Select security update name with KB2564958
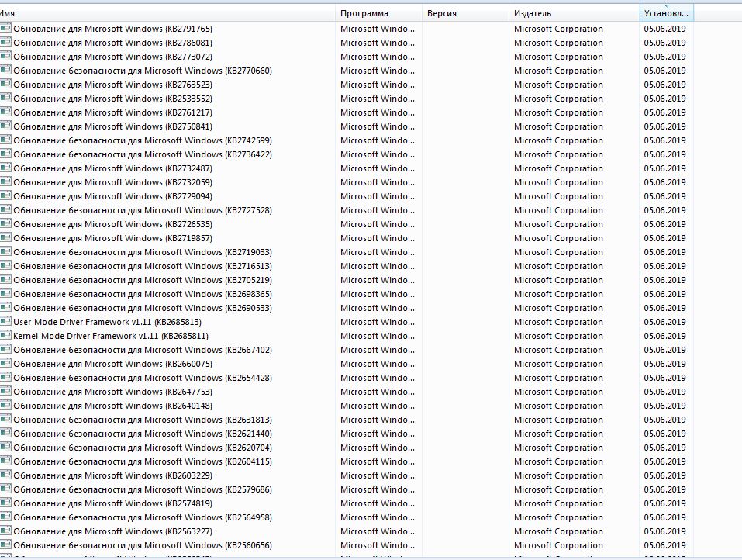Screen dimensions: 742x560 (x=143, y=517)
